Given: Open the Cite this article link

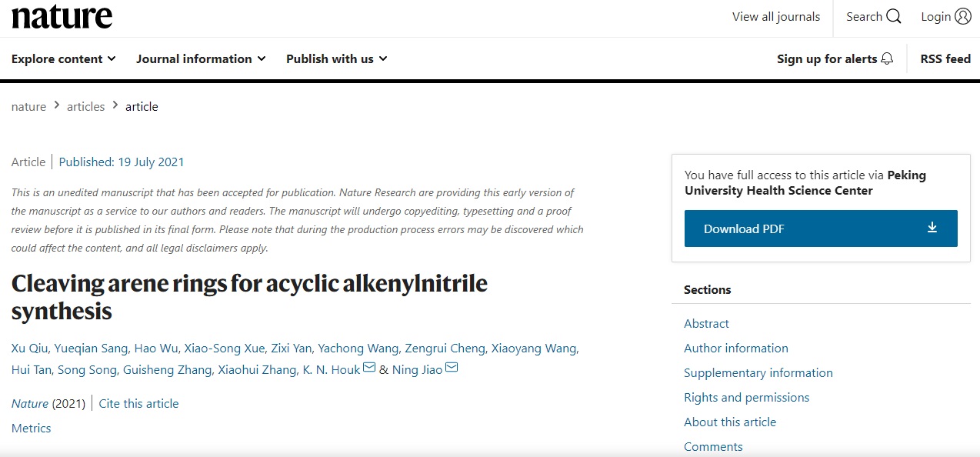Looking at the screenshot, I should coord(138,404).
